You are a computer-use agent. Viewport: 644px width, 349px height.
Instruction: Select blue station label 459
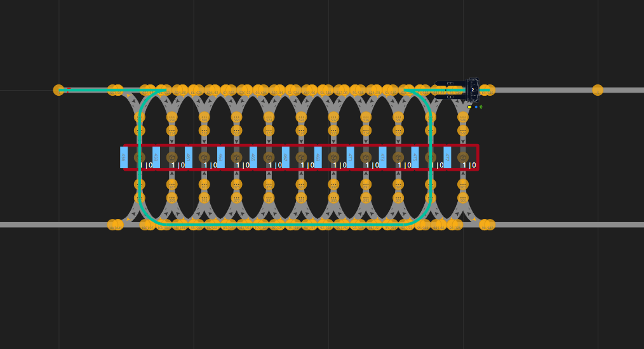[156, 157]
